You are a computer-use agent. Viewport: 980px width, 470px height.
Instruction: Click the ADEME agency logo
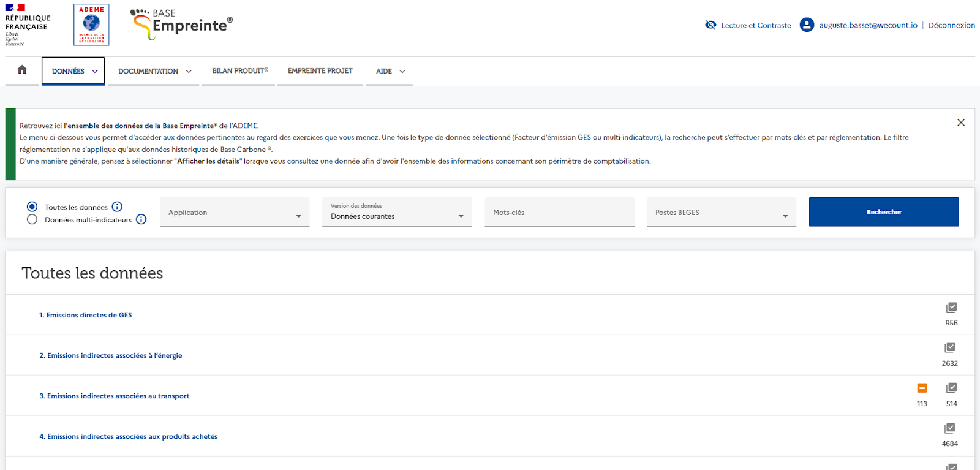91,25
